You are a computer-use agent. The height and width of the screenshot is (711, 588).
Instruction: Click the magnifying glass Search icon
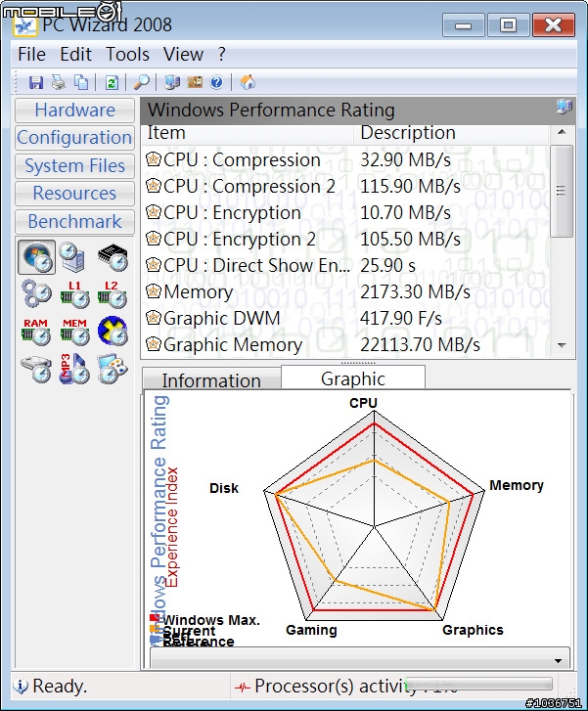point(142,82)
